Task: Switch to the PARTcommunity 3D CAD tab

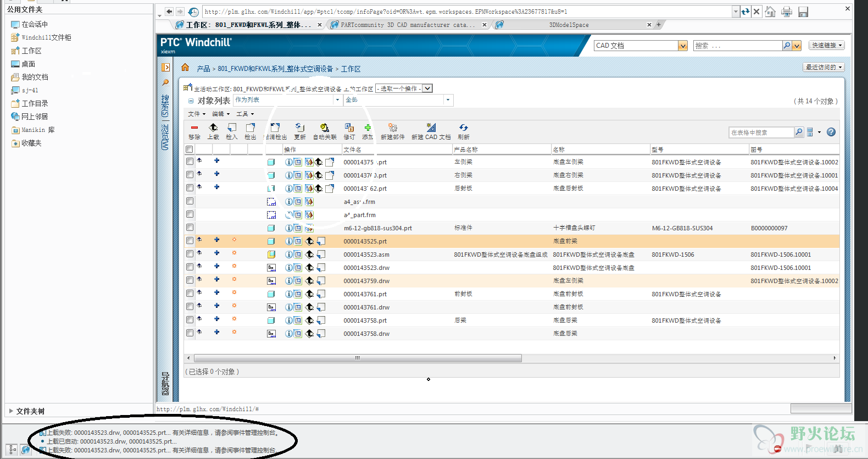Action: pos(408,25)
